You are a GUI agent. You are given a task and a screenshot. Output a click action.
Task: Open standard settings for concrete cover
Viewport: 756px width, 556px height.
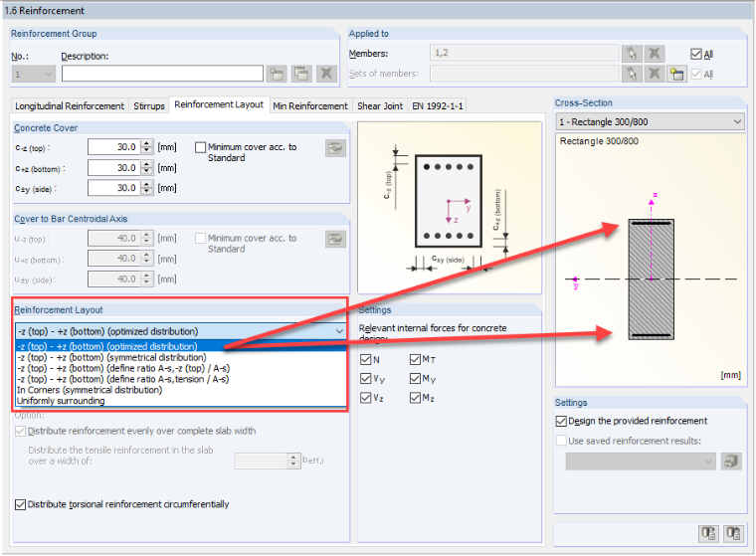[x=335, y=148]
